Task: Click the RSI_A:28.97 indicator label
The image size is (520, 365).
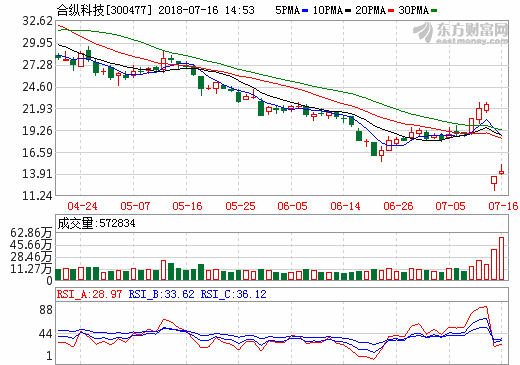Action: click(x=89, y=294)
